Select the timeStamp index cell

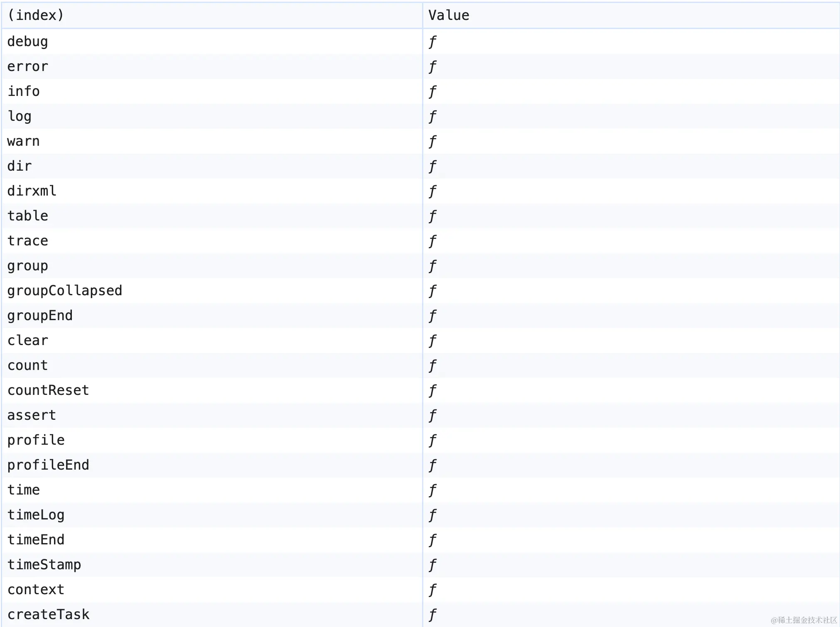(x=44, y=565)
